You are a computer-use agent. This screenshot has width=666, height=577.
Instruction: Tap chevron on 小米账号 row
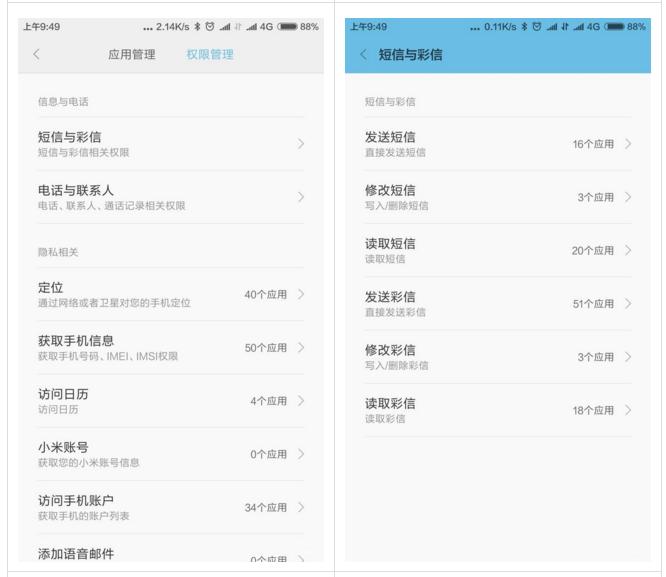pos(301,454)
